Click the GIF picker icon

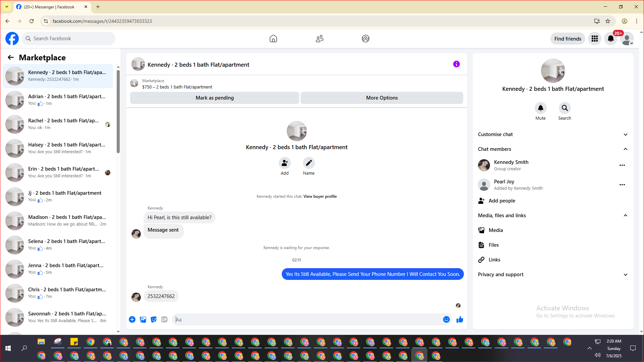point(164,319)
